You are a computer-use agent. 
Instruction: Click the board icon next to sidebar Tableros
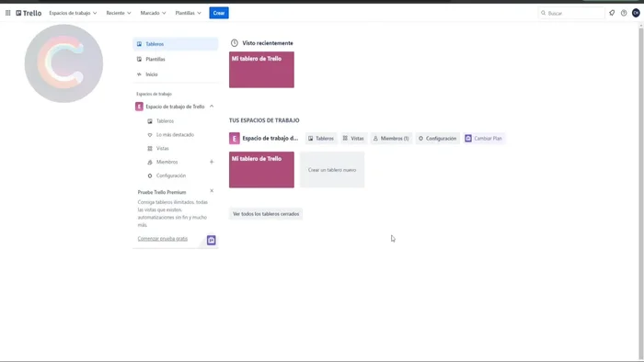coord(150,121)
